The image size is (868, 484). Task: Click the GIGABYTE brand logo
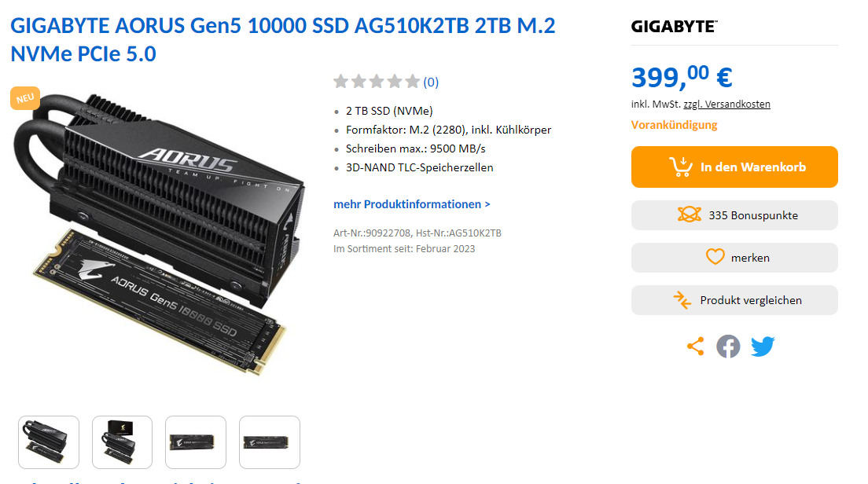click(675, 26)
